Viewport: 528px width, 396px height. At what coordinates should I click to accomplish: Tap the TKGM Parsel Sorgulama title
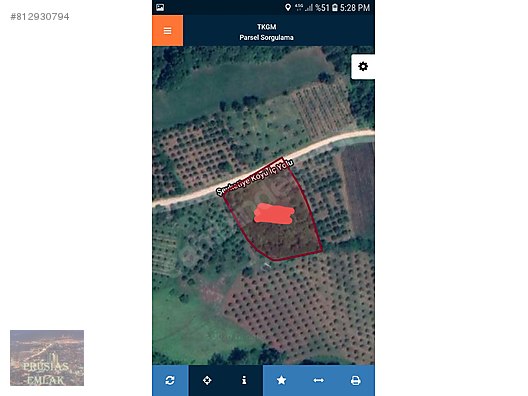click(x=266, y=32)
